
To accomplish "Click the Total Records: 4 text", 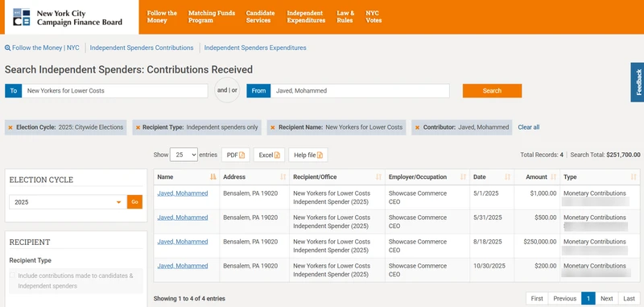I will coord(542,155).
